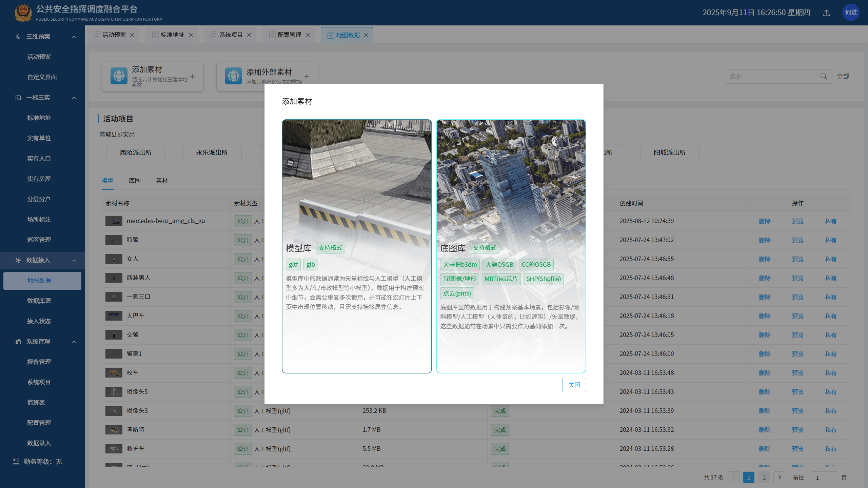The width and height of the screenshot is (868, 488).
Task: Select the 阳城派出所 button
Action: pyautogui.click(x=670, y=152)
